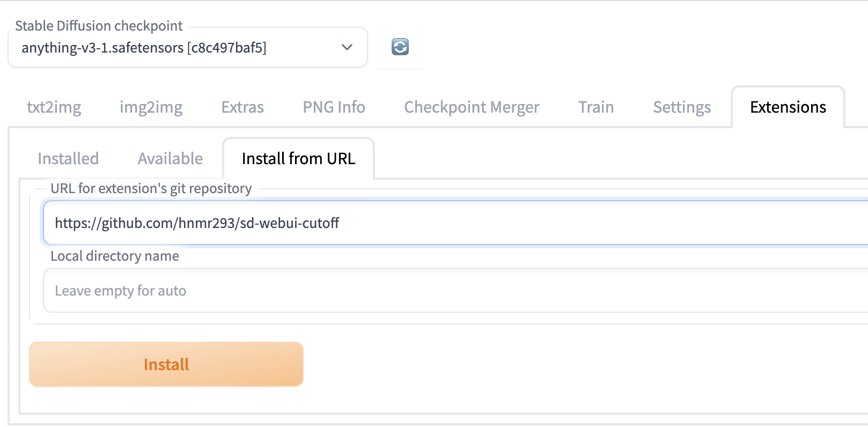Switch to the txt2img tab
The image size is (868, 427).
(54, 107)
